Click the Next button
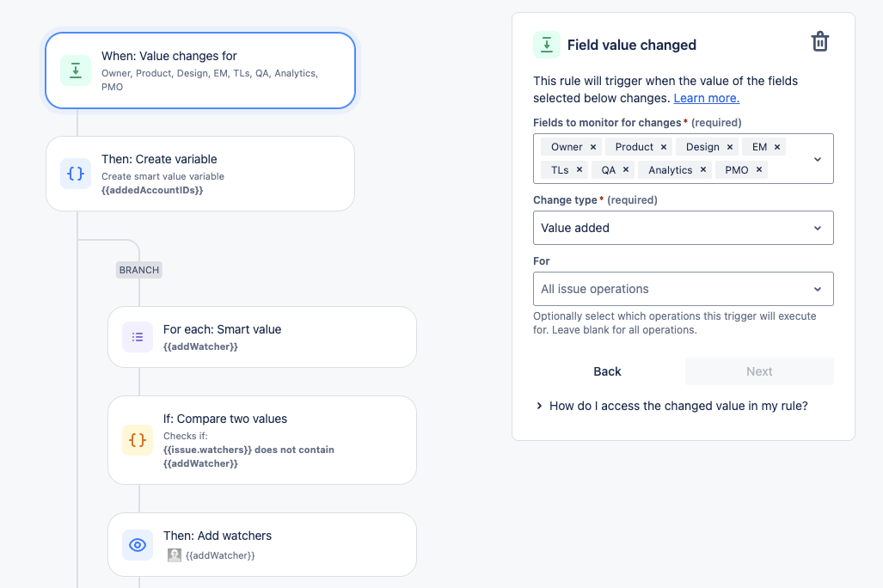This screenshot has height=588, width=883. coord(759,371)
